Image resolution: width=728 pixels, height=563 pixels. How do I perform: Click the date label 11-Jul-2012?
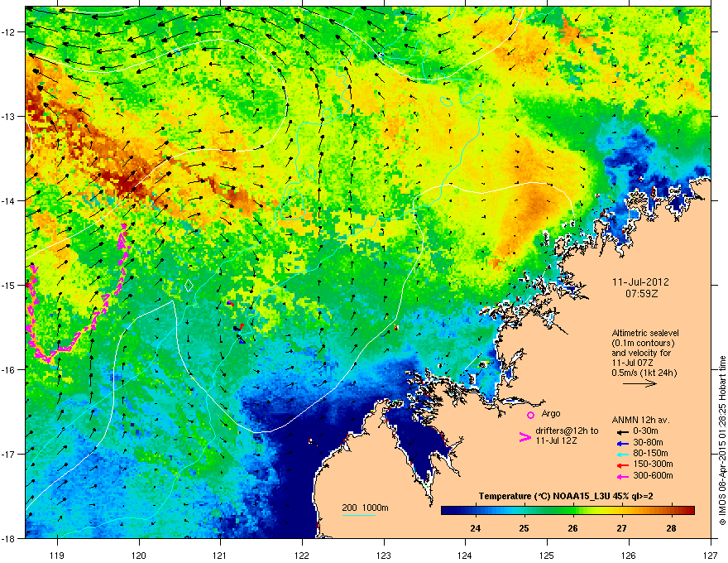tap(640, 282)
